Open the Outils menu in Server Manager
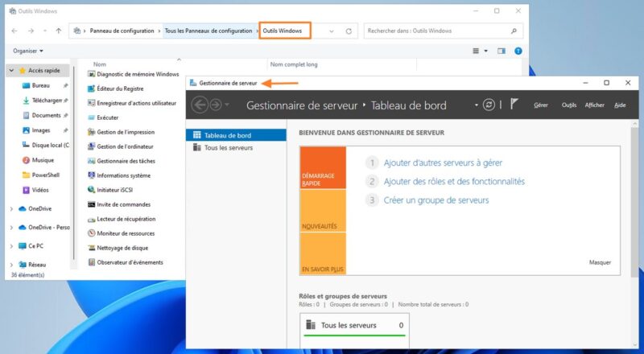644x354 pixels. (x=569, y=105)
